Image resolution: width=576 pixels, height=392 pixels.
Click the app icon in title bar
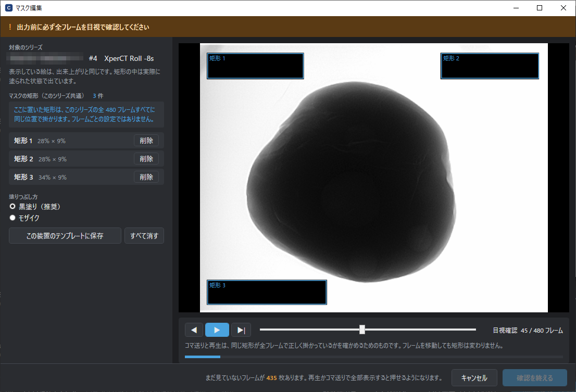(8, 8)
